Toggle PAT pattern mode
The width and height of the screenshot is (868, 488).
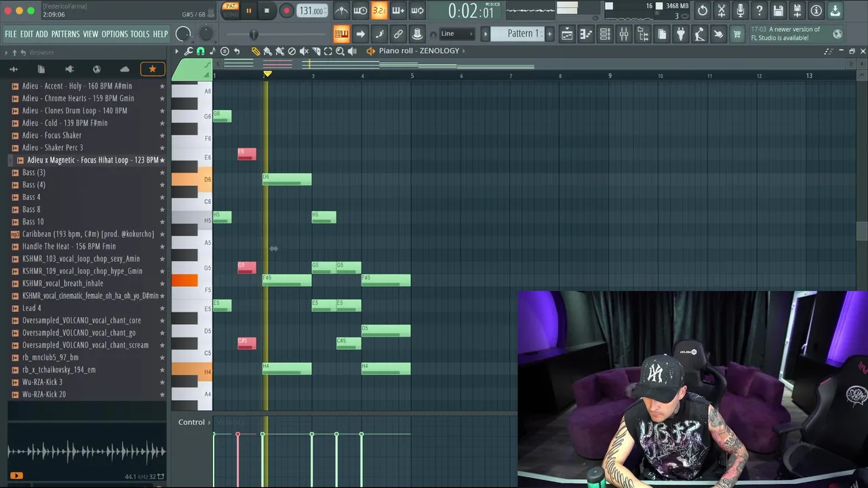[x=231, y=6]
